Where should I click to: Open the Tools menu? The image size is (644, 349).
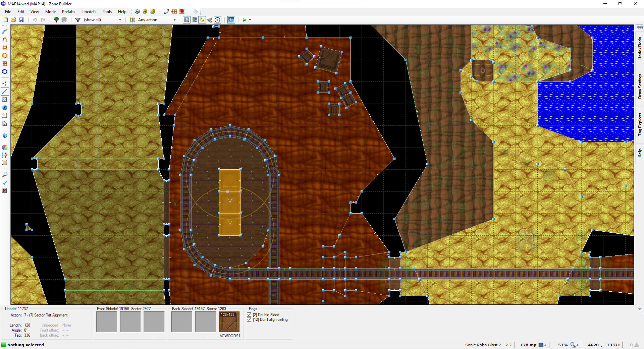pos(107,11)
